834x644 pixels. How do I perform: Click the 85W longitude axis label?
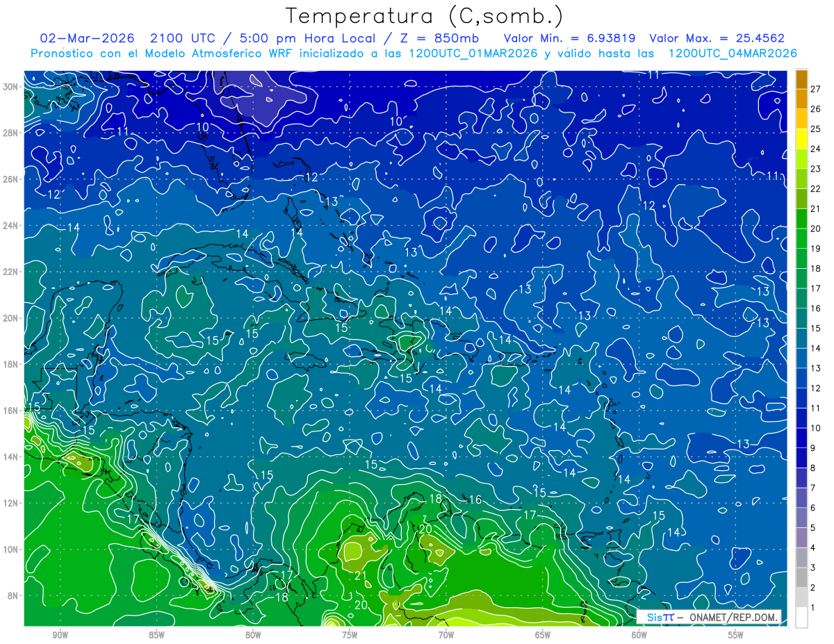point(156,635)
